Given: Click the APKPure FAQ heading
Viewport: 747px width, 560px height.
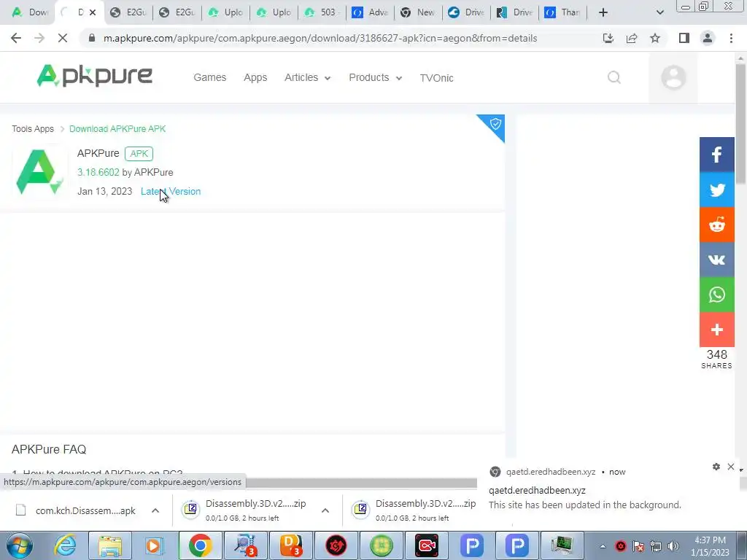Looking at the screenshot, I should pos(49,449).
